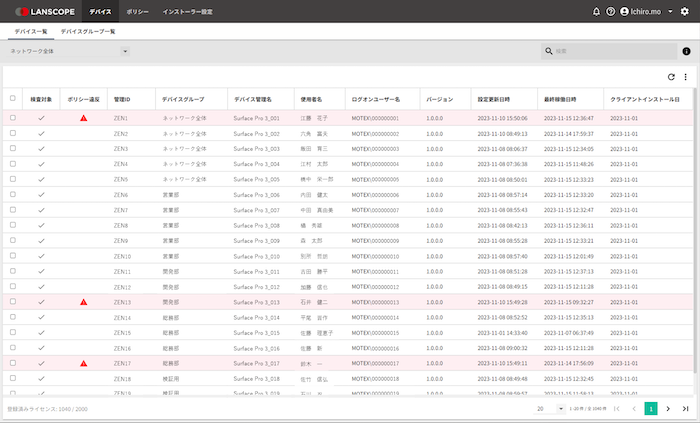Click the 2023-11-10 15:50:06 update time
Viewport: 700px width, 423px height.
tap(502, 118)
